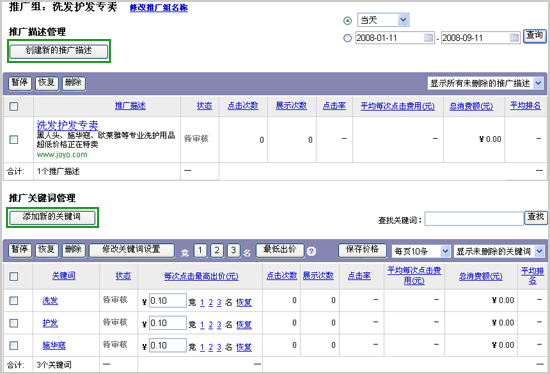Sort keyword table by 关键词 header
Image resolution: width=550 pixels, height=374 pixels.
coord(63,276)
